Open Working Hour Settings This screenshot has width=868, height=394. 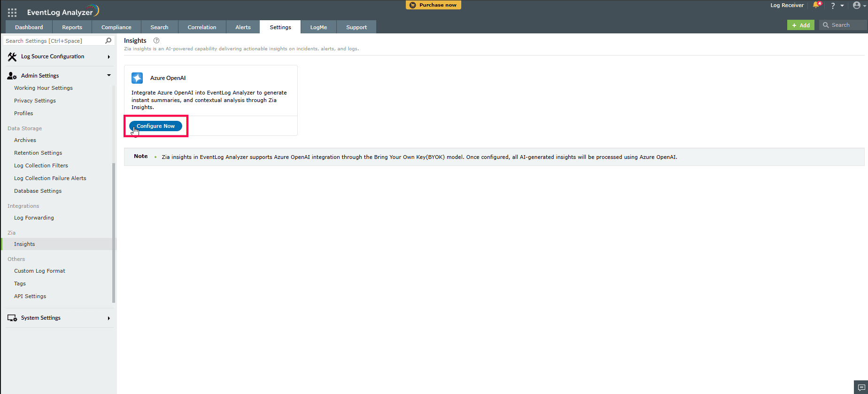(43, 88)
